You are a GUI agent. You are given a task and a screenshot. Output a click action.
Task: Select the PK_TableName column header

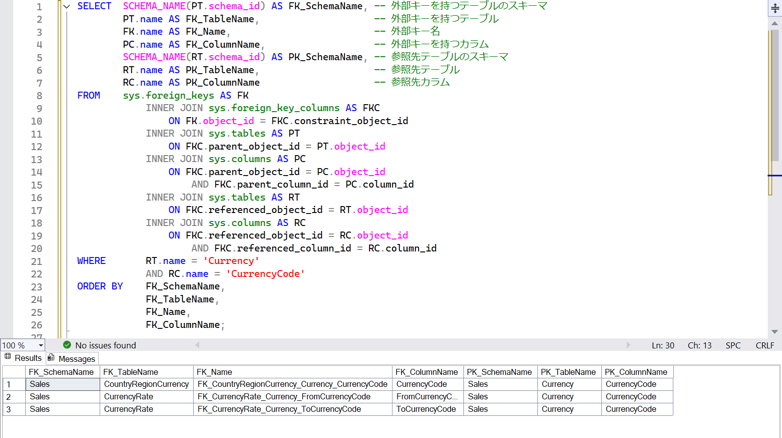(x=569, y=372)
